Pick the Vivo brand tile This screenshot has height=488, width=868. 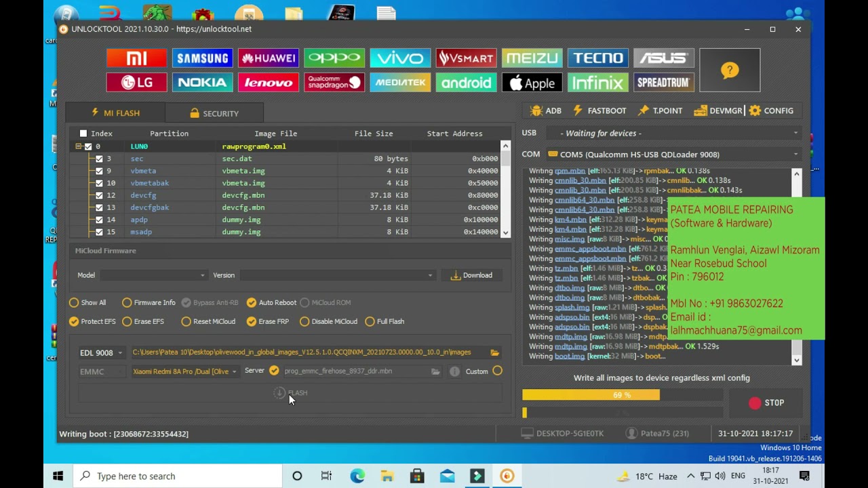[400, 58]
